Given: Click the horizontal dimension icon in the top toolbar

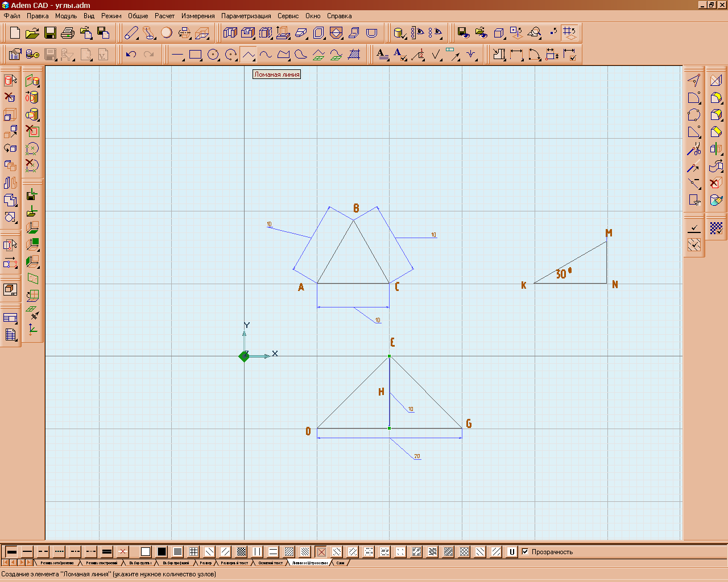Looking at the screenshot, I should tap(516, 55).
